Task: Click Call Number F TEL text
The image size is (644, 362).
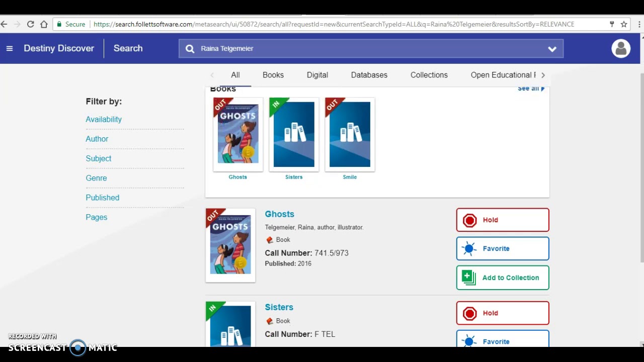Action: tap(300, 334)
